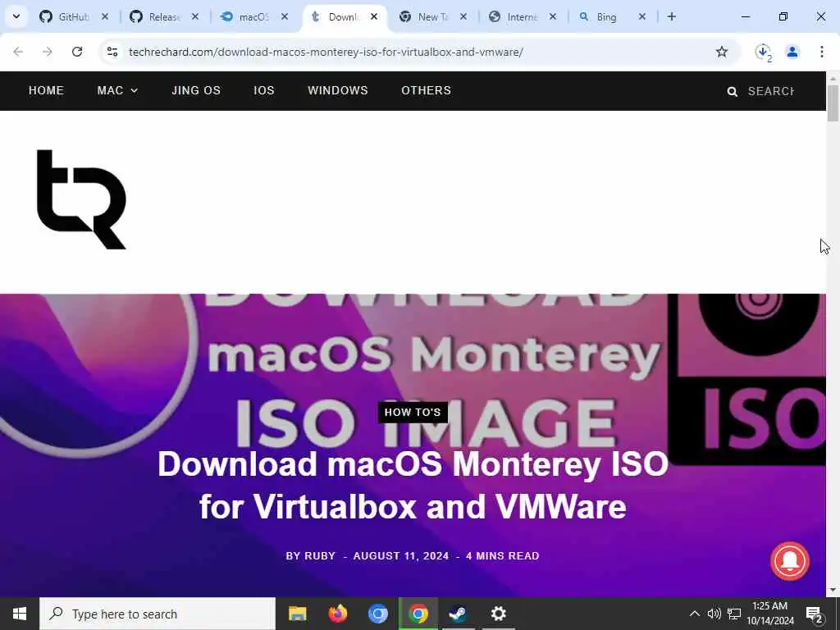Open the IOS nav link
840x630 pixels.
264,90
